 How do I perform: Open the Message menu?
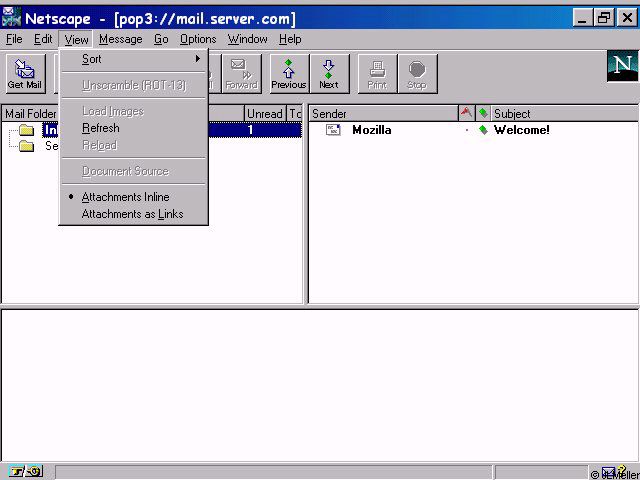coord(120,39)
